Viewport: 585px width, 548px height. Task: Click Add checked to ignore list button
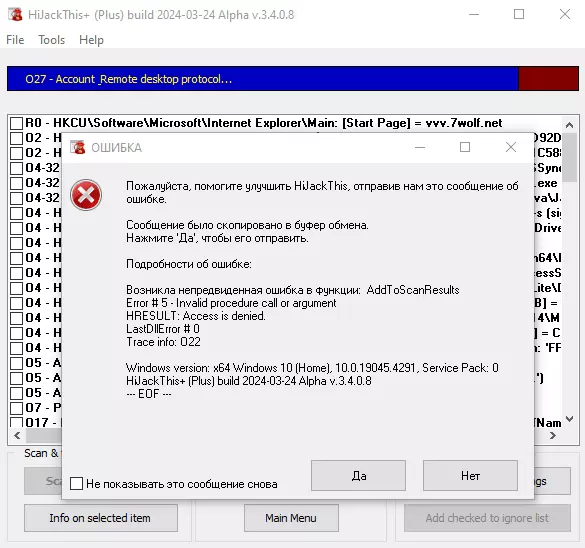coord(487,518)
